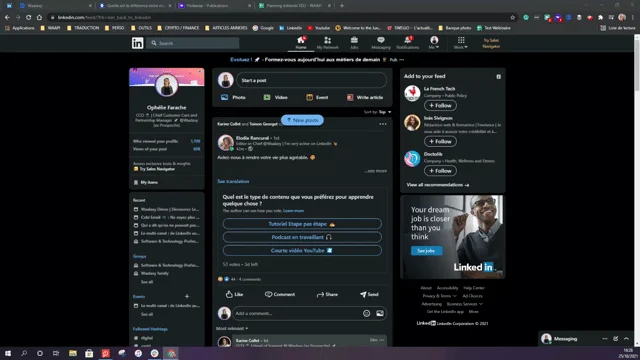Reload the browser page
The height and width of the screenshot is (360, 640).
(29, 17)
